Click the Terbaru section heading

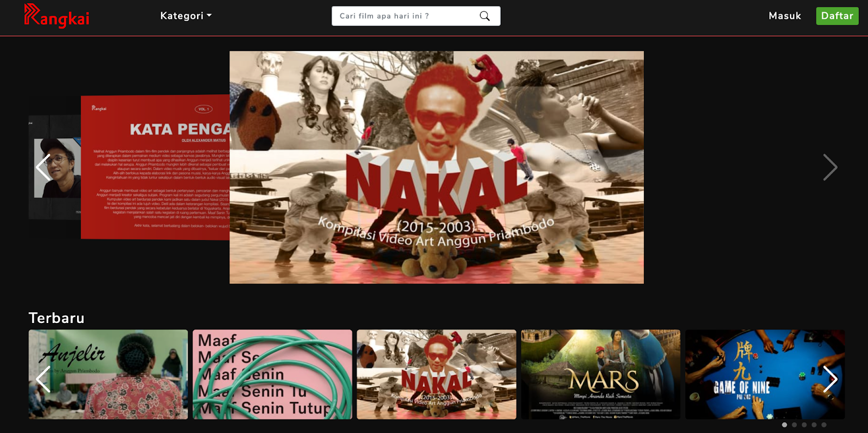56,318
